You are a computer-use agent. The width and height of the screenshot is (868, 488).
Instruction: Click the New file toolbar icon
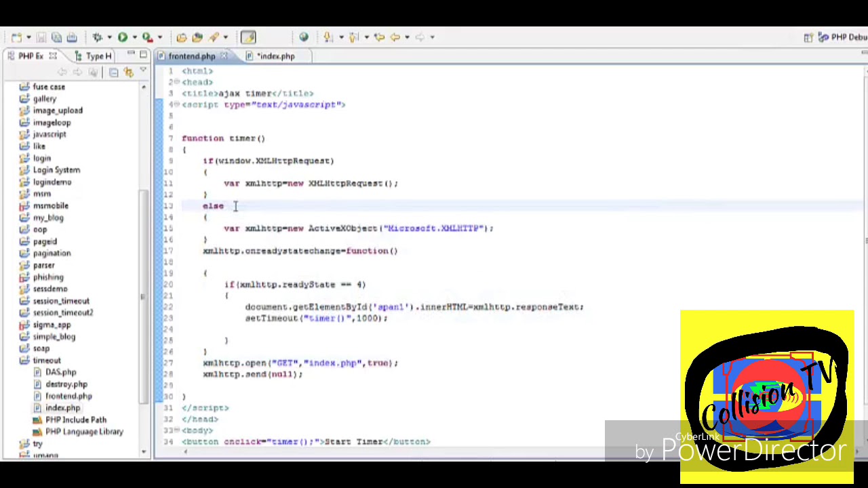pyautogui.click(x=16, y=37)
